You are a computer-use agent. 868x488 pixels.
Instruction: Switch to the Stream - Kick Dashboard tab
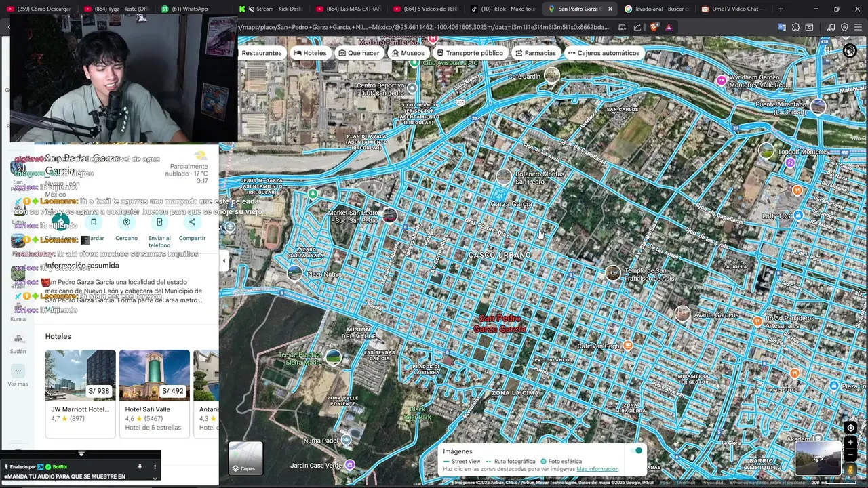point(271,9)
